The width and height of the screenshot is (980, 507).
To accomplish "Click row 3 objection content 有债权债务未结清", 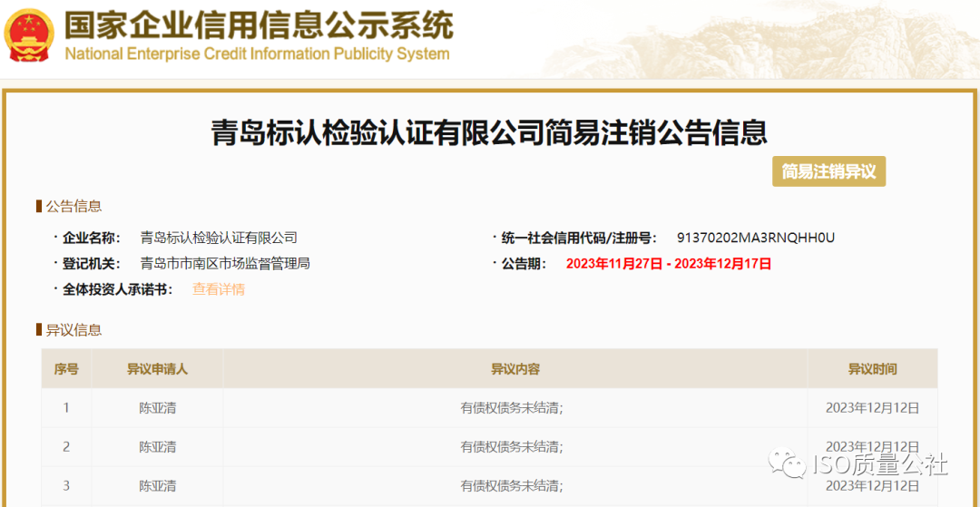I will point(513,486).
